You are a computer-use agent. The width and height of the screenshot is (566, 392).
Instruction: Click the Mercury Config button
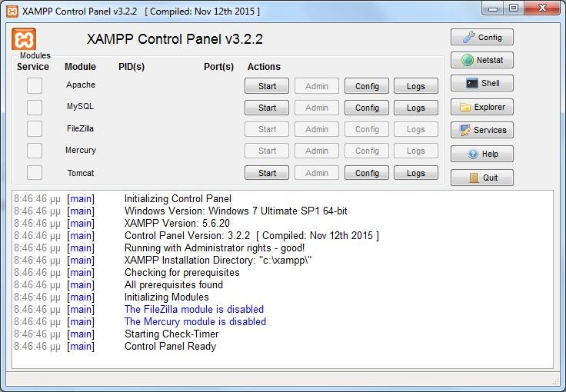click(x=367, y=151)
